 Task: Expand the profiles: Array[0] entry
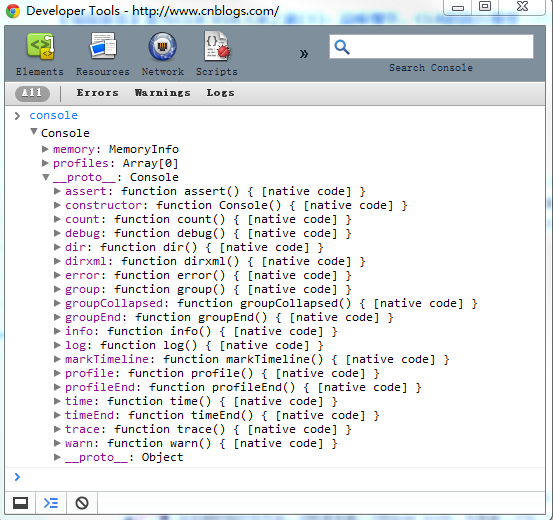(x=45, y=163)
